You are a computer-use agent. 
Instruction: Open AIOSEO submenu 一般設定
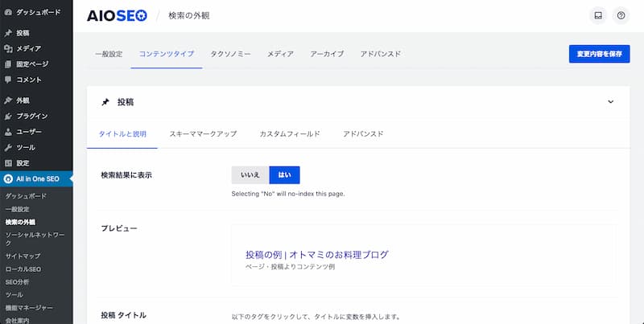click(x=17, y=209)
